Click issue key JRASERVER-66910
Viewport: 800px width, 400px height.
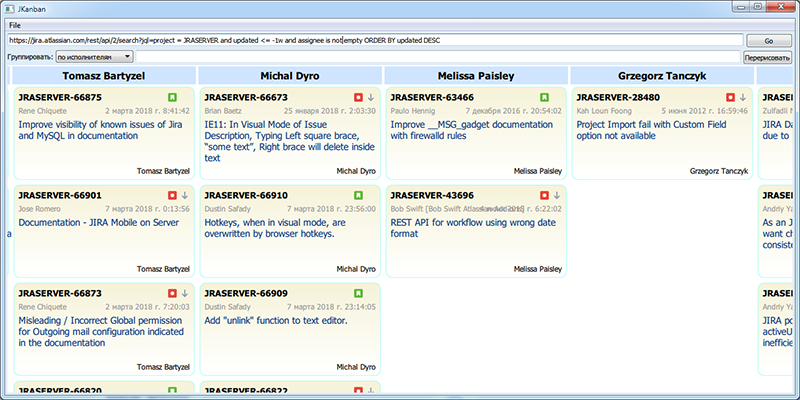246,195
